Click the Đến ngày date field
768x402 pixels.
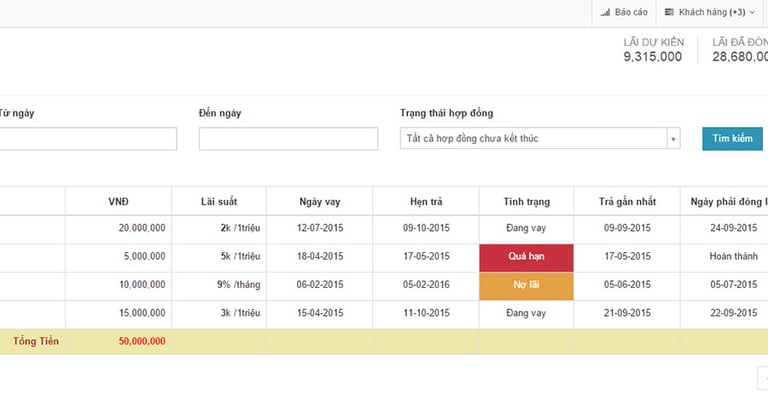(x=288, y=139)
